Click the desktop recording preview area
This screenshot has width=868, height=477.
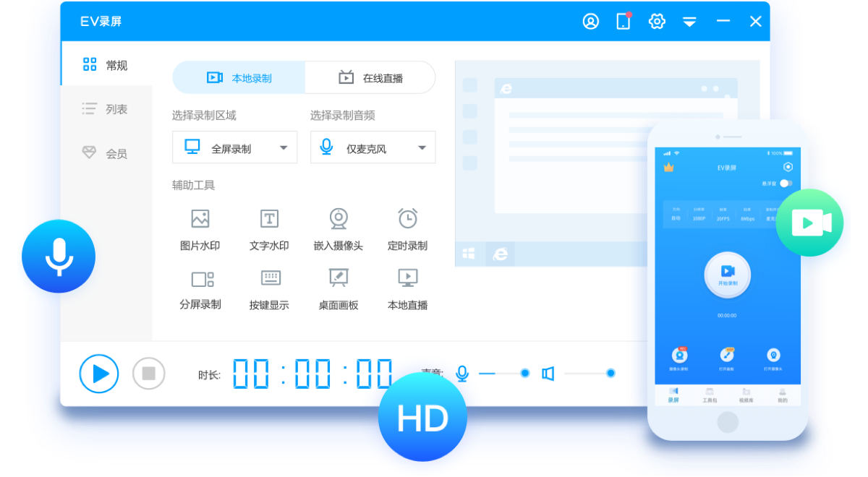[607, 163]
